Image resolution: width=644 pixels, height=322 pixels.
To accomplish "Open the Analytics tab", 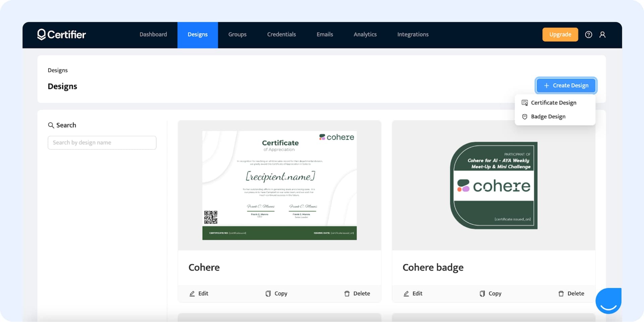I will point(365,35).
